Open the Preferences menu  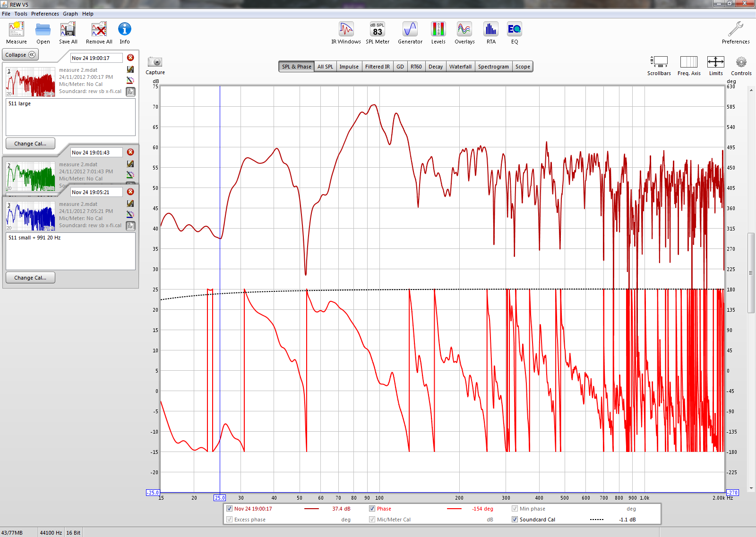pos(45,14)
